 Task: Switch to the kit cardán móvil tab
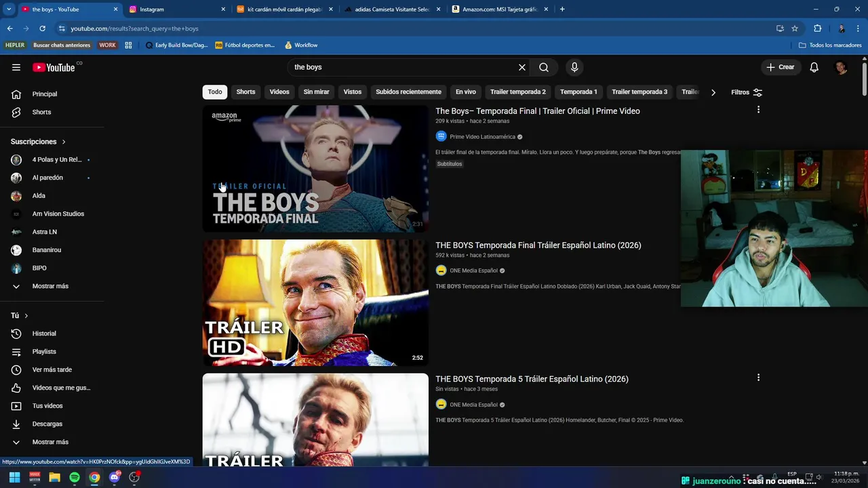285,9
